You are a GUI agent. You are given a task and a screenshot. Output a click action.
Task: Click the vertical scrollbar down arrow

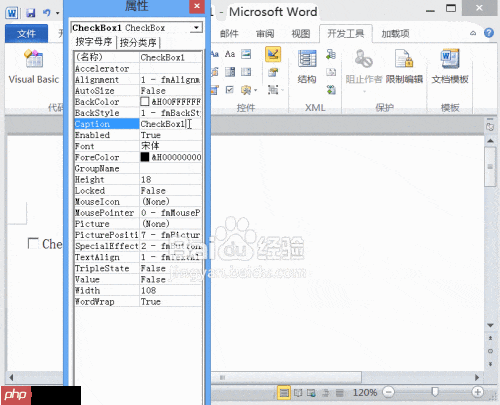[x=490, y=325]
